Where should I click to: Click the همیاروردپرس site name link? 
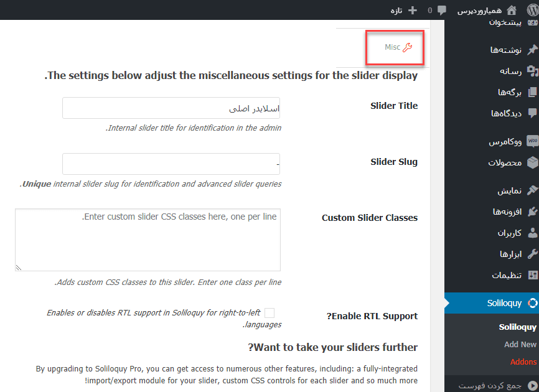pos(479,11)
